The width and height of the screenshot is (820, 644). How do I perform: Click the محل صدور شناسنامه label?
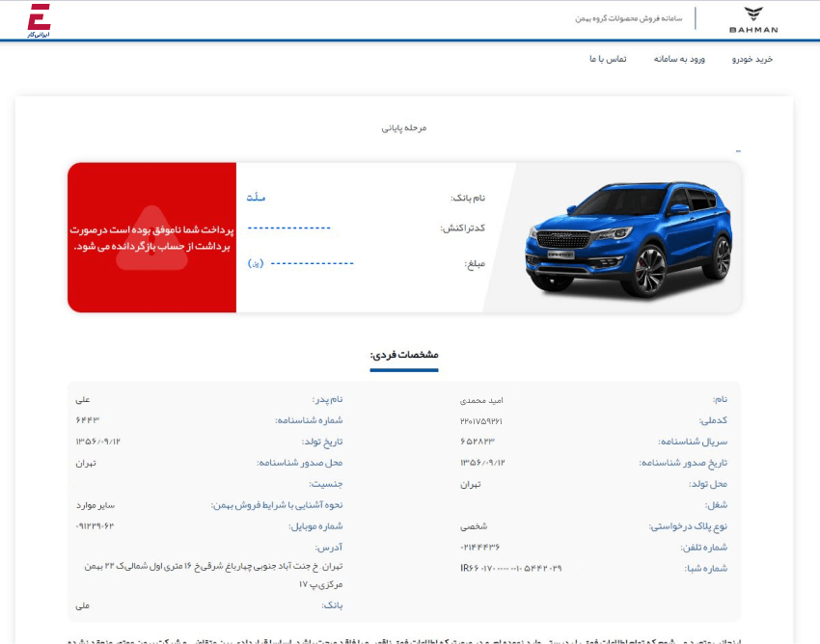300,463
